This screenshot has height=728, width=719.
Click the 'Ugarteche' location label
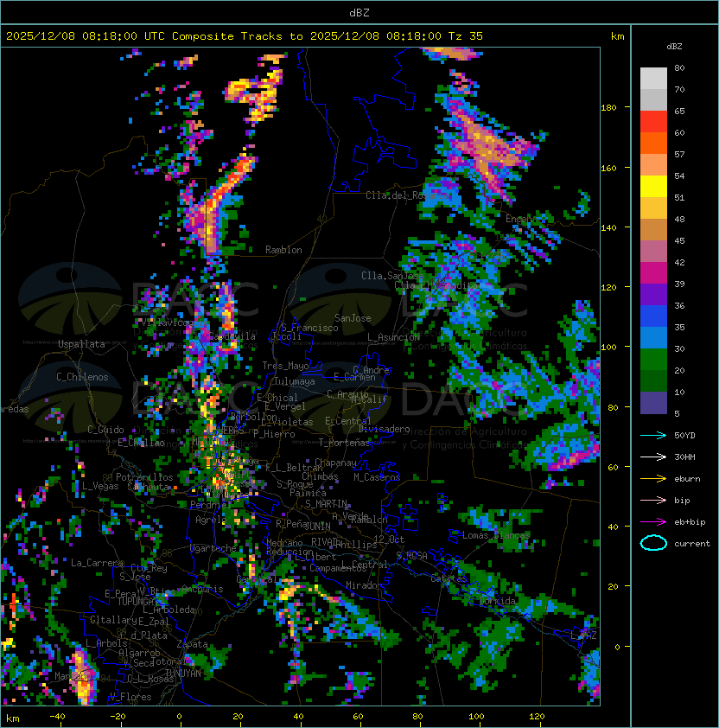tap(213, 548)
